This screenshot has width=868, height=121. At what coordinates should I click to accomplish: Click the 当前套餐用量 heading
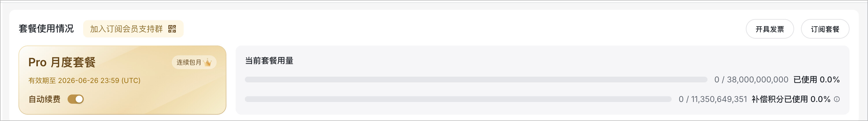pos(269,61)
